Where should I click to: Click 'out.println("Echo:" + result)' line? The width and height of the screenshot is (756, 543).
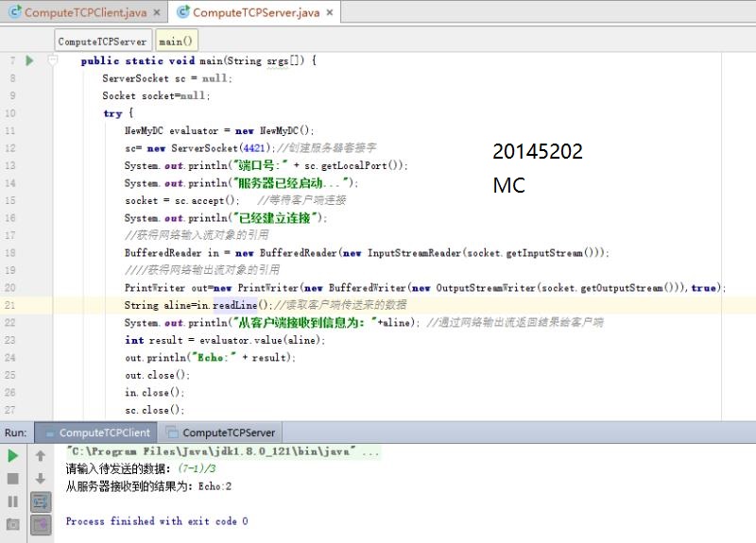[x=210, y=358]
